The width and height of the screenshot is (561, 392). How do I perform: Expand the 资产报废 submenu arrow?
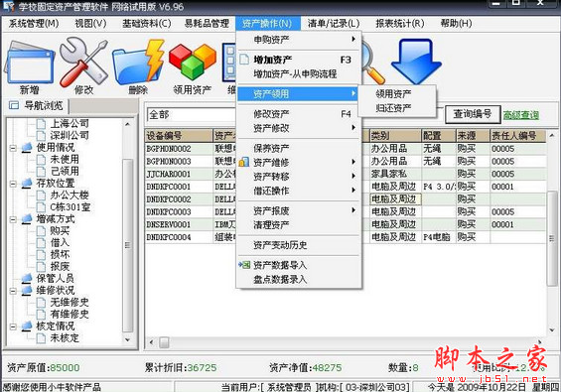pyautogui.click(x=353, y=210)
